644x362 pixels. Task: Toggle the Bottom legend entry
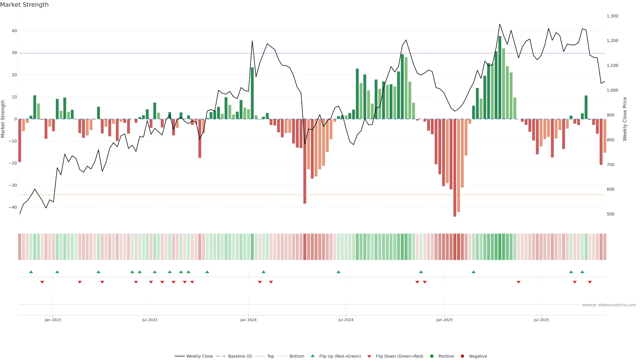click(x=297, y=356)
